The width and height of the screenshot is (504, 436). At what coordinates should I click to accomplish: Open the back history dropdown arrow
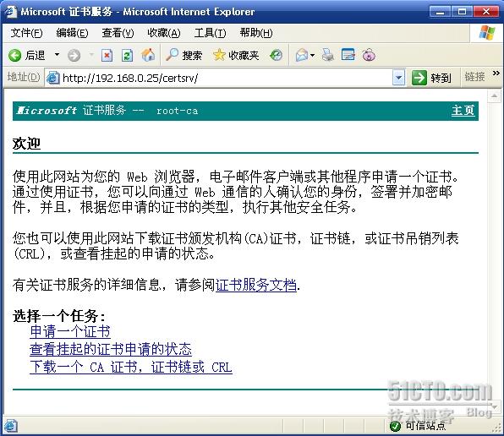pos(57,55)
